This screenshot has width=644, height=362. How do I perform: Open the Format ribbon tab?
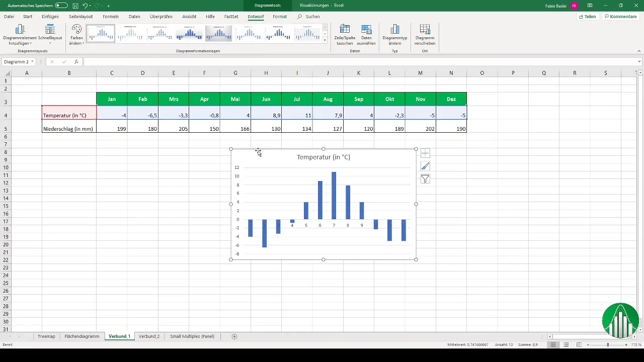pyautogui.click(x=280, y=17)
